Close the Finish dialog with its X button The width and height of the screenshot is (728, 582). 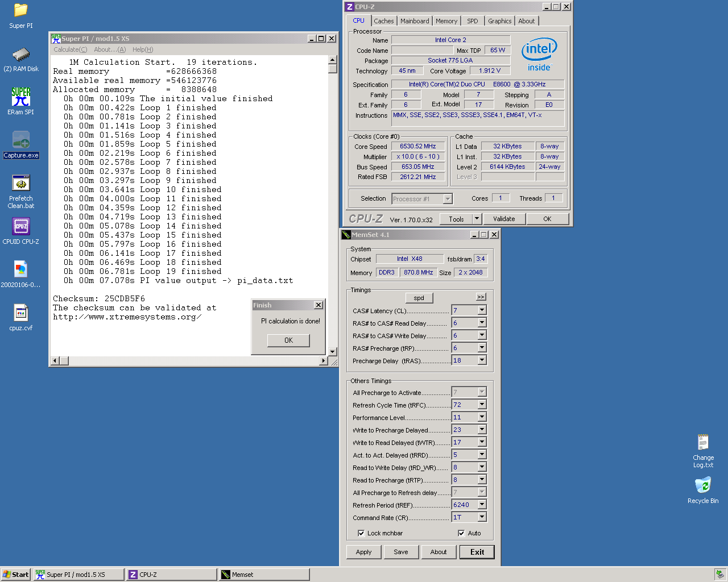[x=318, y=305]
